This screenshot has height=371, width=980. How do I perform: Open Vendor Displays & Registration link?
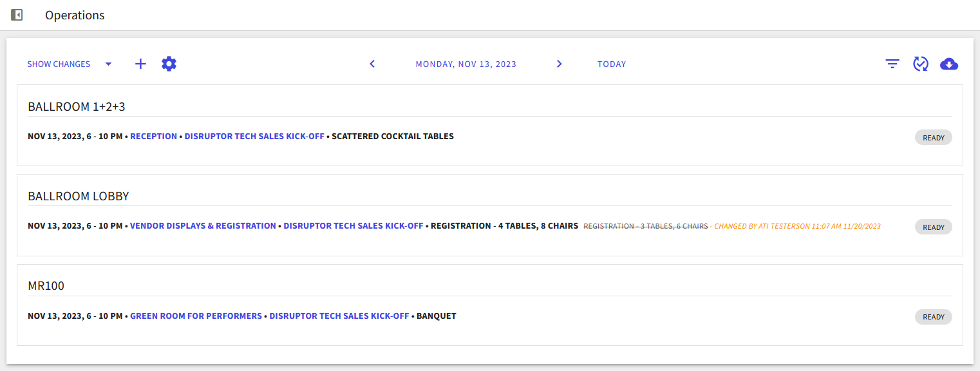pyautogui.click(x=203, y=226)
